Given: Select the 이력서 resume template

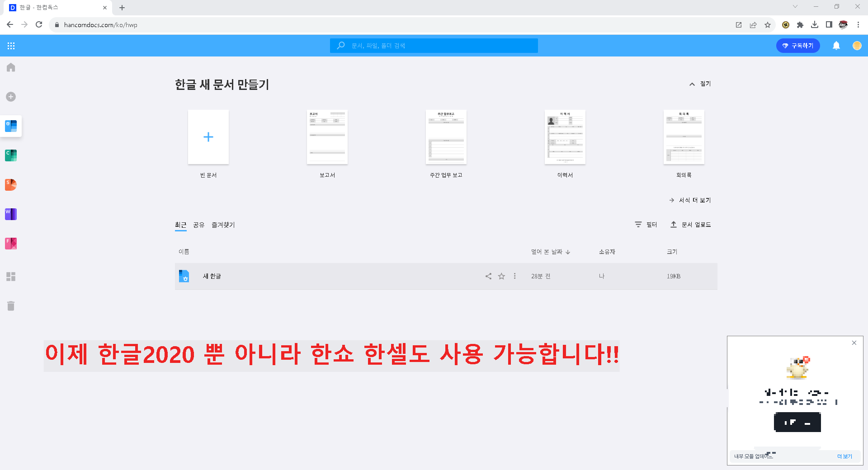Looking at the screenshot, I should click(565, 137).
